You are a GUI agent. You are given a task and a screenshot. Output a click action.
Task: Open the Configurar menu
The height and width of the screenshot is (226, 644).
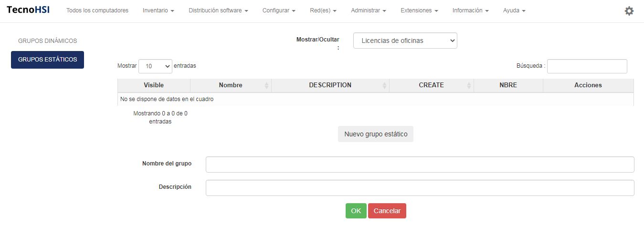click(x=279, y=10)
